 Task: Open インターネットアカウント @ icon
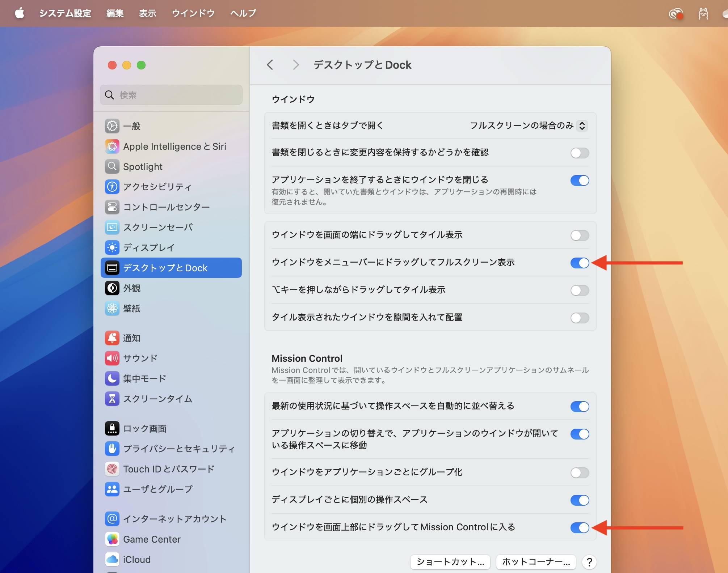[x=112, y=519]
